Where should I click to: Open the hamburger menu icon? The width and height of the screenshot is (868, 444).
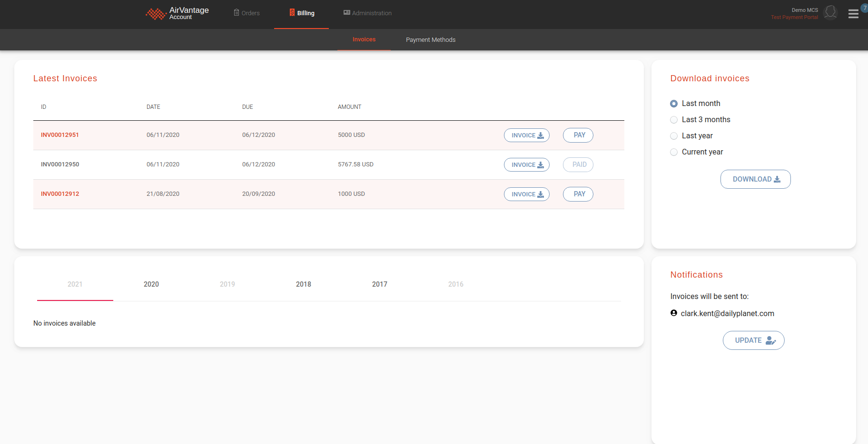[x=853, y=14]
